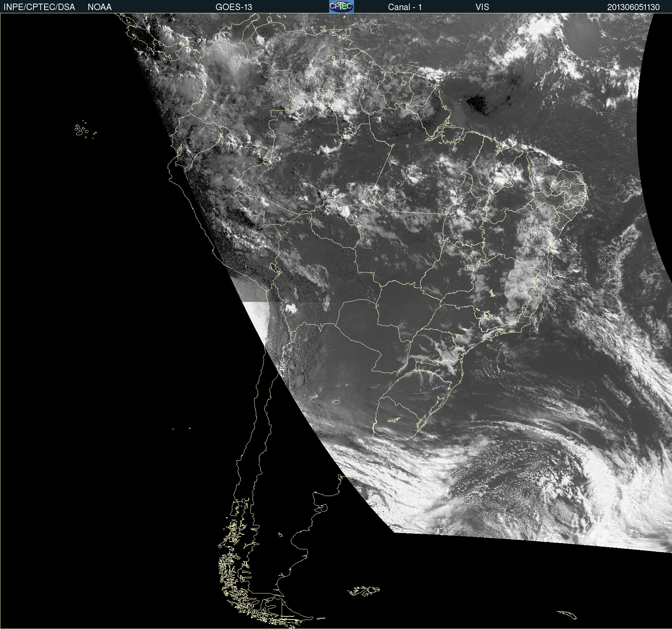Click the INPE/CPTEC/DSA header text
The width and height of the screenshot is (672, 629).
click(x=39, y=7)
